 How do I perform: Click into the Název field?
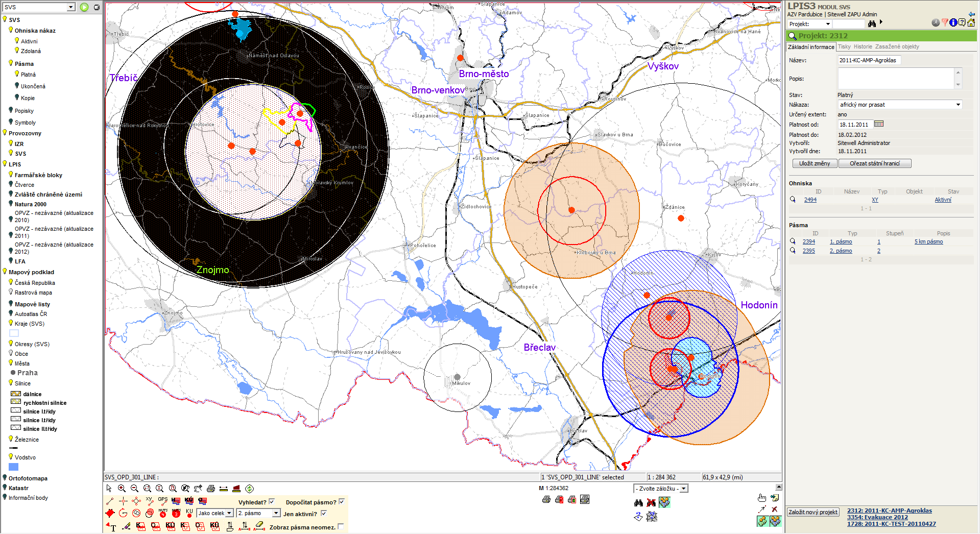point(869,60)
